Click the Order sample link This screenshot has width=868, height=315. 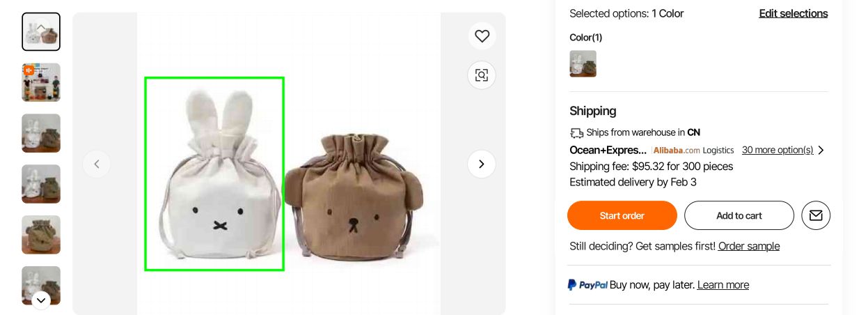(748, 246)
